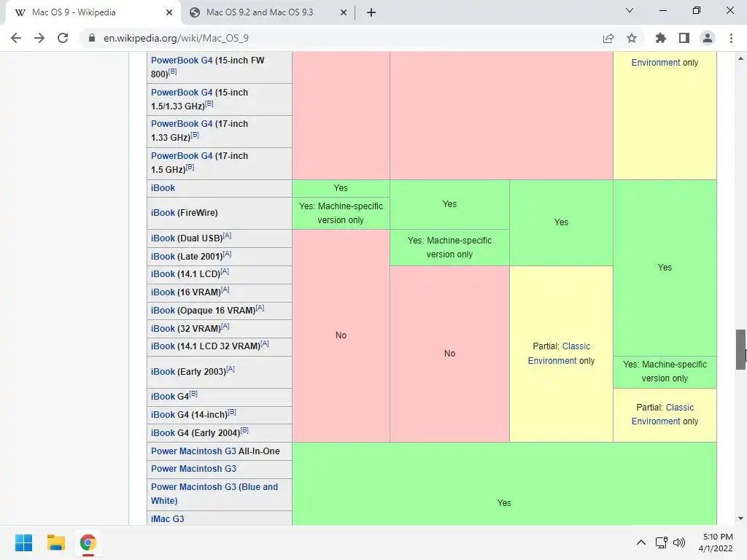Click the vertical scrollbar thumb
747x560 pixels.
click(741, 349)
